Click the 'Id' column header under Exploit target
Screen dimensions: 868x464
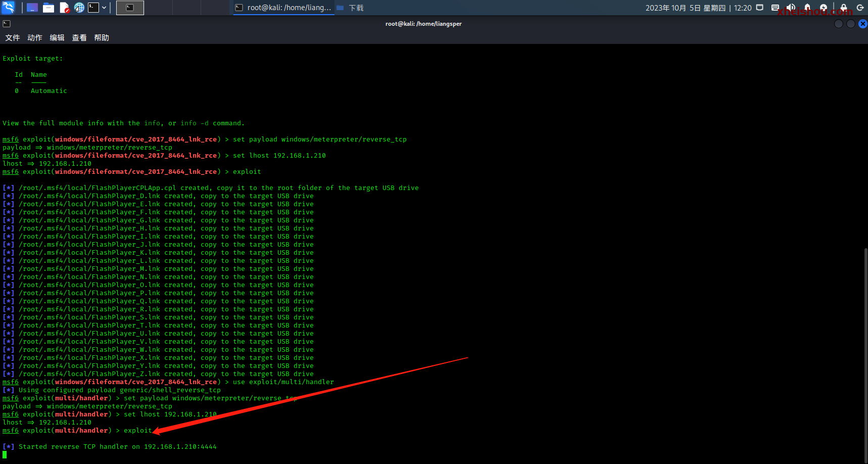pyautogui.click(x=19, y=75)
